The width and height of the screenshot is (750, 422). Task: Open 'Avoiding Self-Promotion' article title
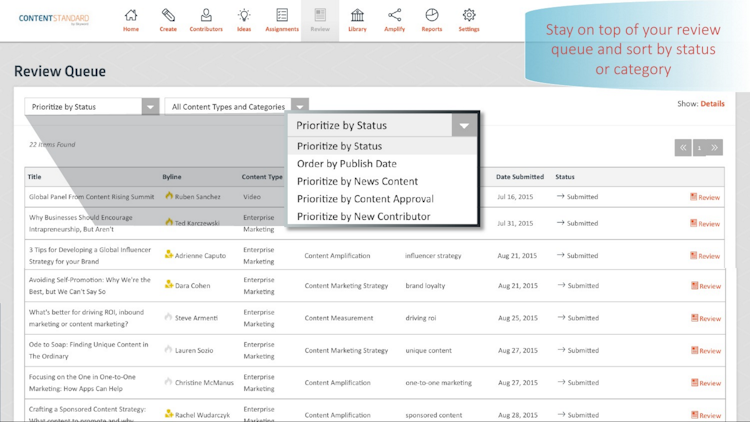point(90,286)
